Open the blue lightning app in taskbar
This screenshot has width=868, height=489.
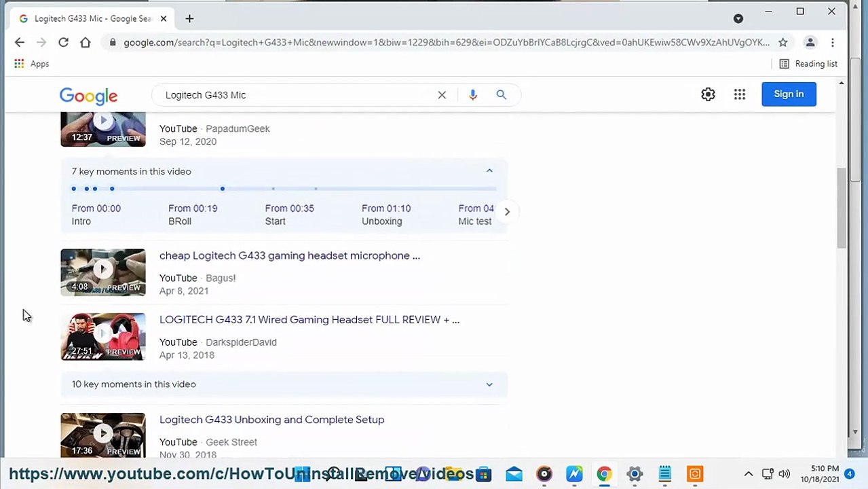[x=574, y=473]
